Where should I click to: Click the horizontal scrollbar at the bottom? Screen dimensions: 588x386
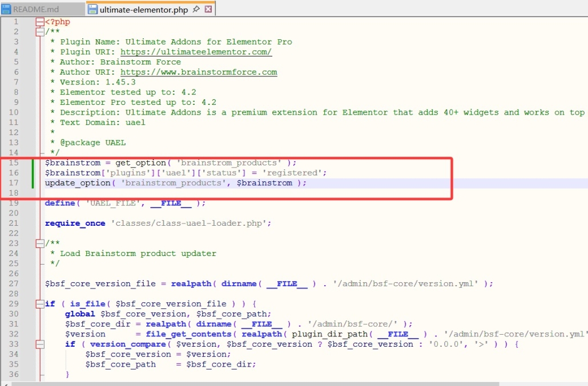click(x=255, y=384)
